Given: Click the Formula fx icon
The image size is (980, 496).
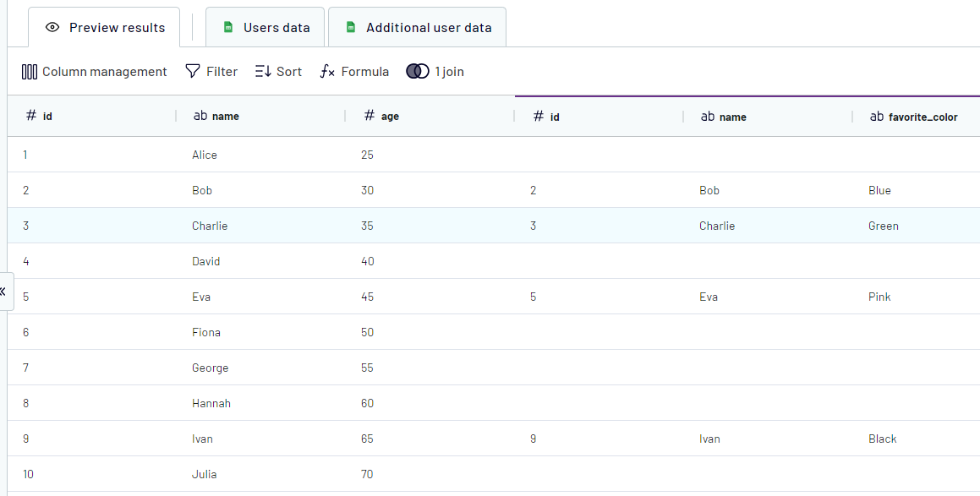Looking at the screenshot, I should (327, 72).
